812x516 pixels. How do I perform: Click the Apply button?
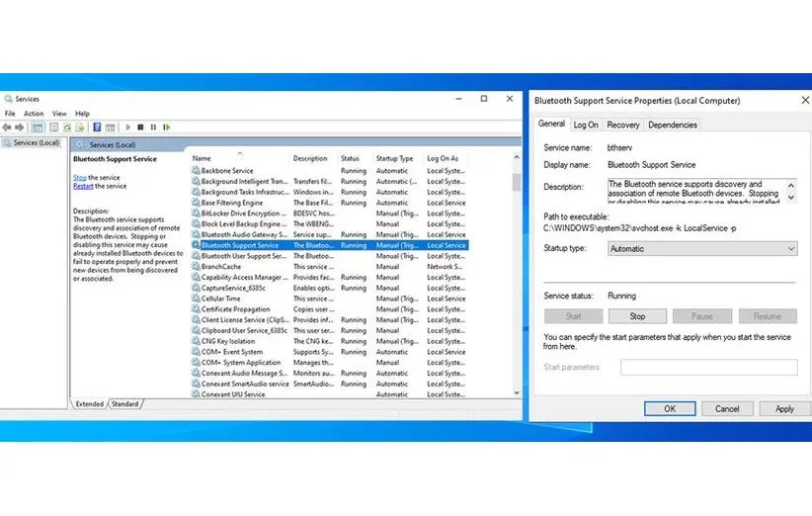pos(784,408)
